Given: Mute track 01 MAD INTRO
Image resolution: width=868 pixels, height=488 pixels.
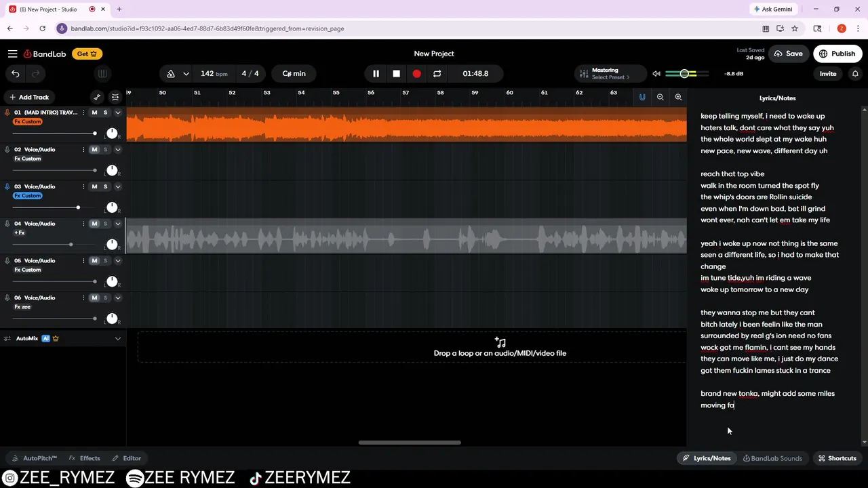Looking at the screenshot, I should click(x=94, y=113).
